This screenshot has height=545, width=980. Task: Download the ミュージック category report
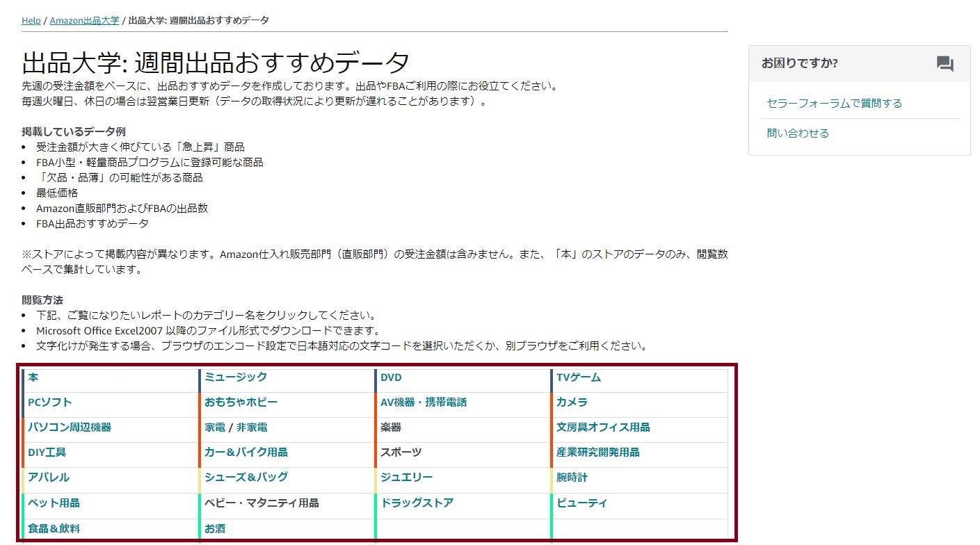[236, 377]
